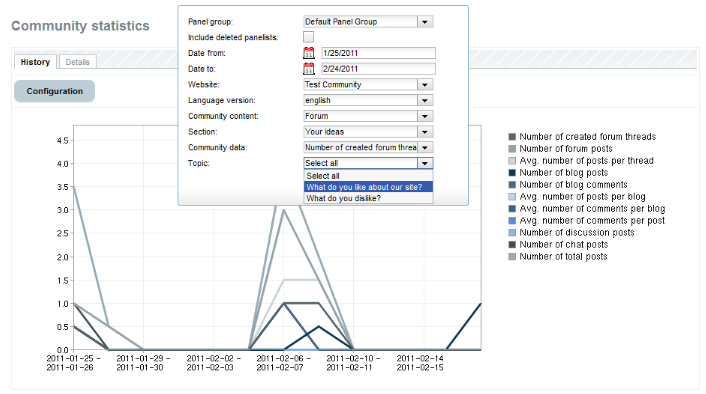This screenshot has height=394, width=706.
Task: Toggle Include deleted panelists checkbox
Action: click(x=308, y=37)
